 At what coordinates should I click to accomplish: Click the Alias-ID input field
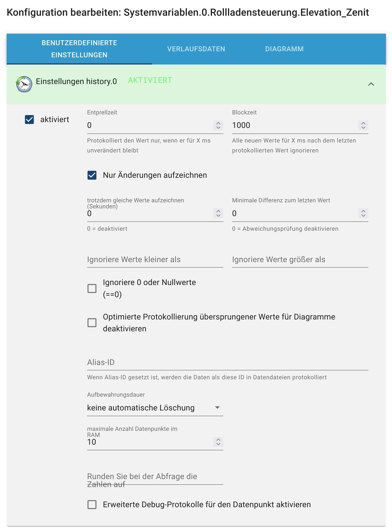(227, 362)
